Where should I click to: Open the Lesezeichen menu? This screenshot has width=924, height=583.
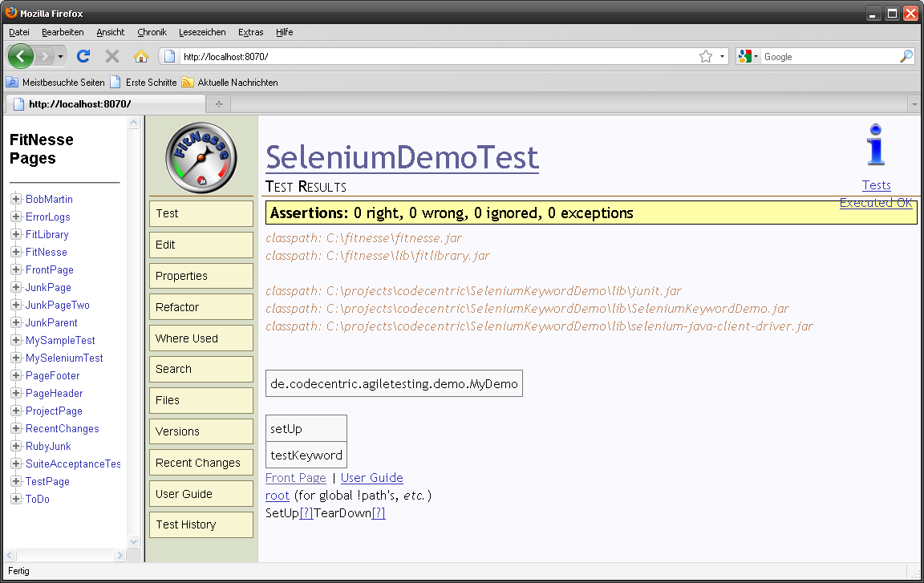click(202, 32)
